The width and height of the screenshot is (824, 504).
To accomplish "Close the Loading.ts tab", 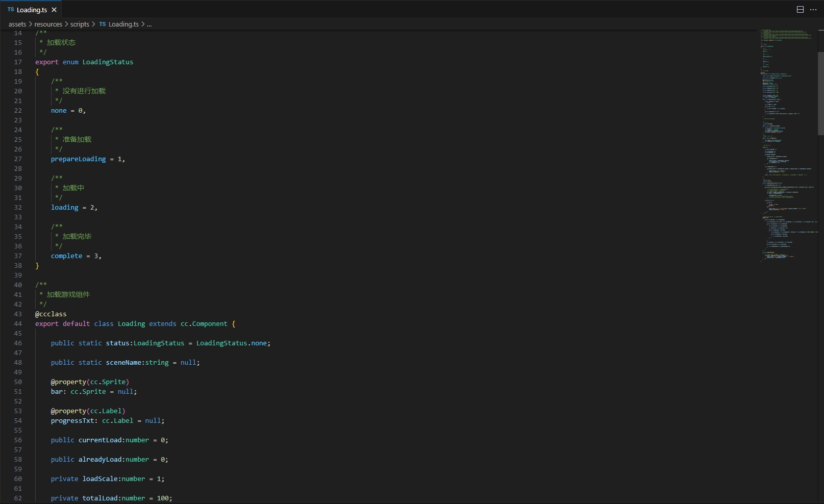I will pos(54,10).
